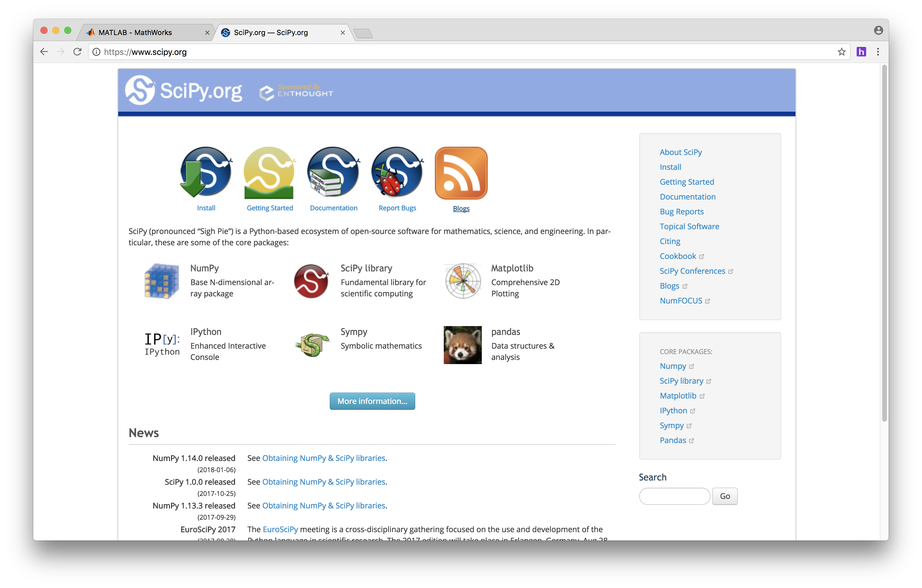This screenshot has height=588, width=922.
Task: Click the Search text field
Action: pos(675,496)
